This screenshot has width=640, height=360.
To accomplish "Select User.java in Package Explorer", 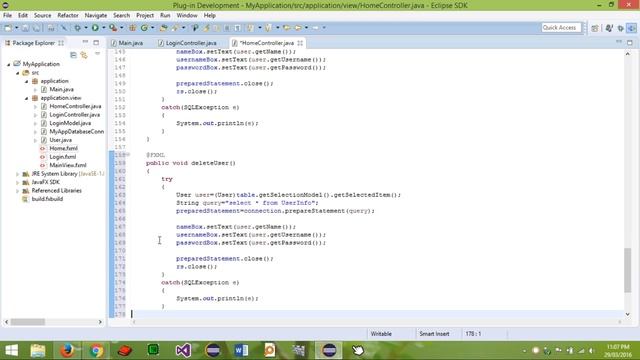I will (60, 140).
